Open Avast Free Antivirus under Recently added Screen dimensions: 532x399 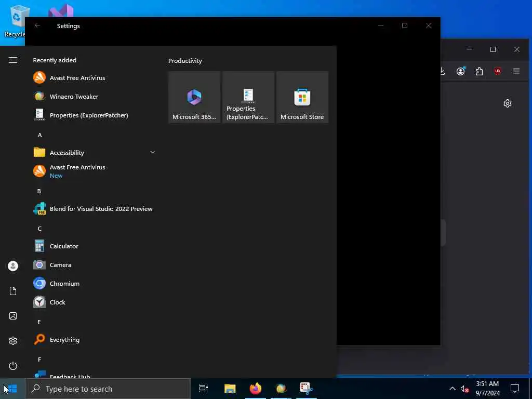(x=95, y=78)
